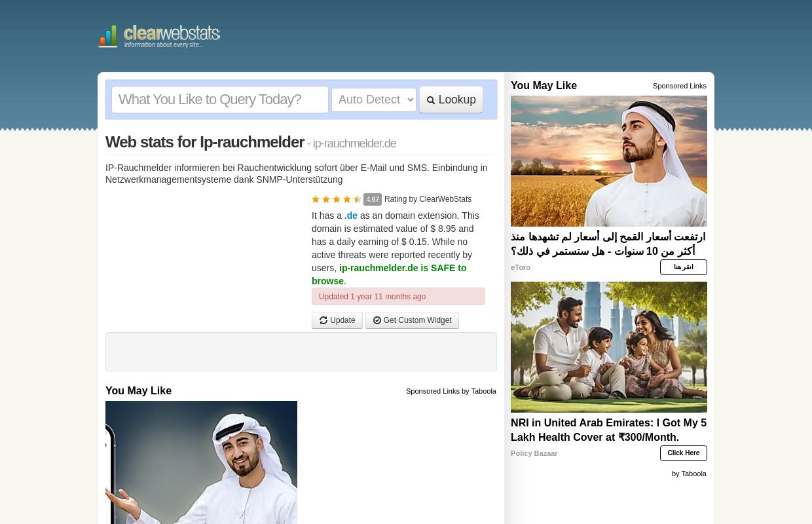Click the 4.67 rating badge
This screenshot has width=812, height=524.
(373, 200)
